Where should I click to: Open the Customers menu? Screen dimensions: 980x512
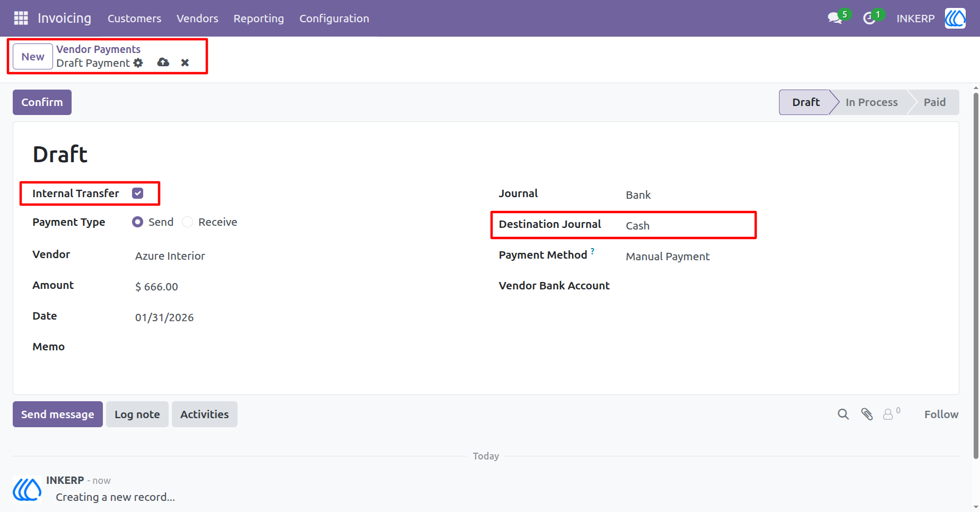click(135, 19)
